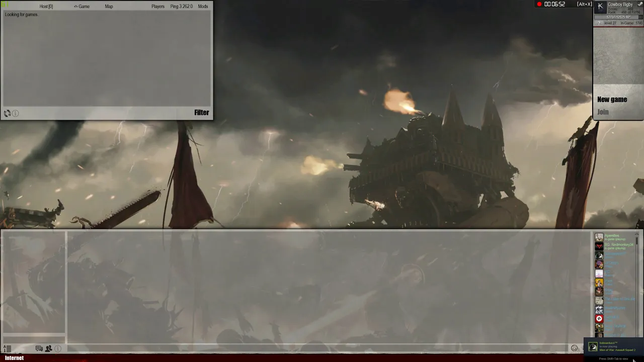Select Aperstles in the friends list
The image size is (644, 362).
pos(614,237)
